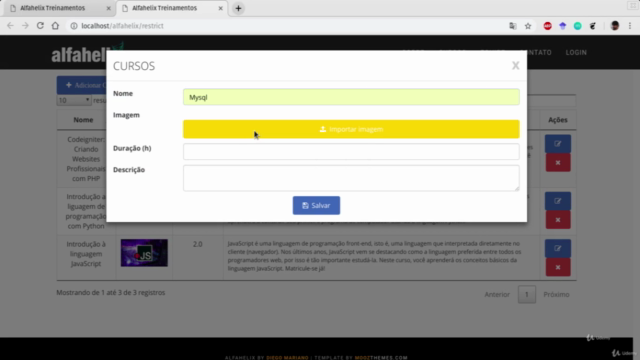The image size is (640, 360).
Task: Close the first Alfahelix Treinamentos tab
Action: click(108, 8)
